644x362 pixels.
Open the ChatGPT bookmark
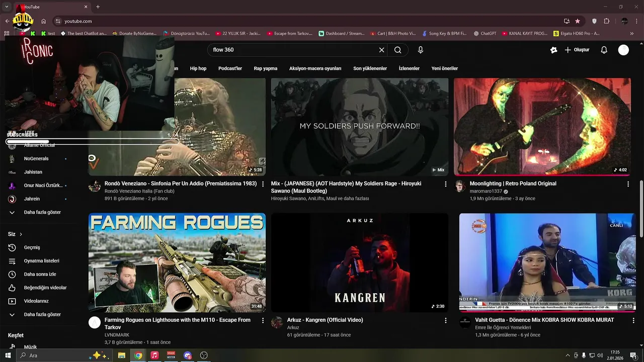485,33
